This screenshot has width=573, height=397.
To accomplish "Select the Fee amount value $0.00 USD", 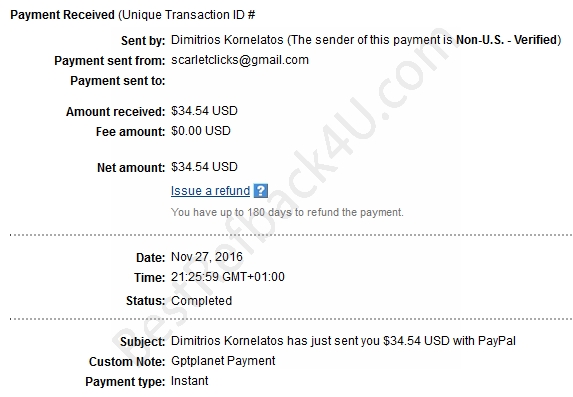I will click(x=201, y=131).
